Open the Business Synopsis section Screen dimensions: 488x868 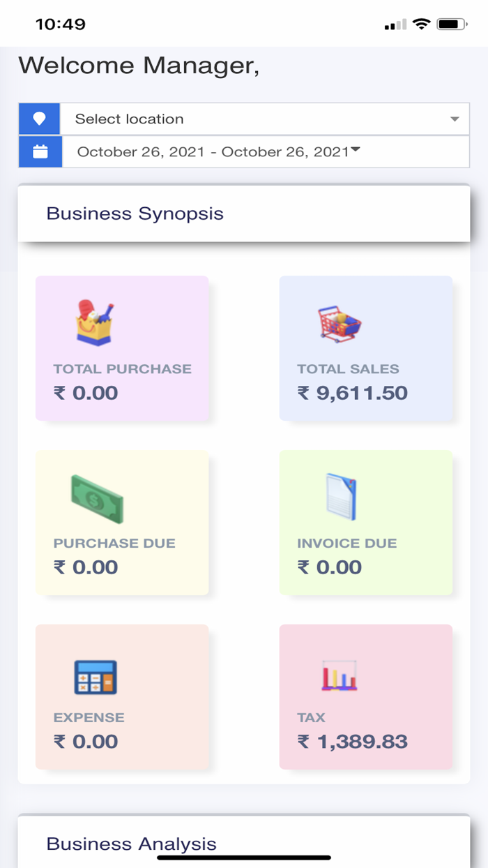tap(136, 214)
